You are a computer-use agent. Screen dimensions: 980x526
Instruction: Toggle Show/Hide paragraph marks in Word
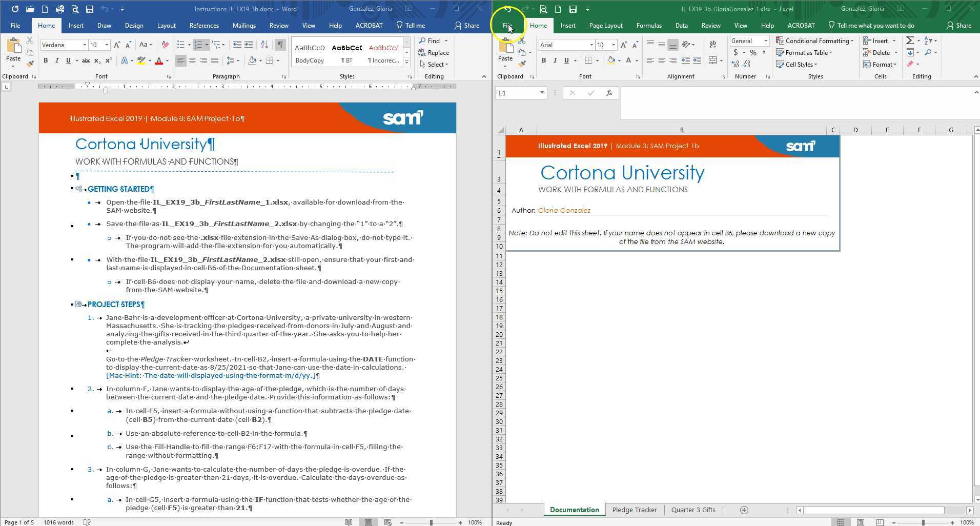coord(280,45)
